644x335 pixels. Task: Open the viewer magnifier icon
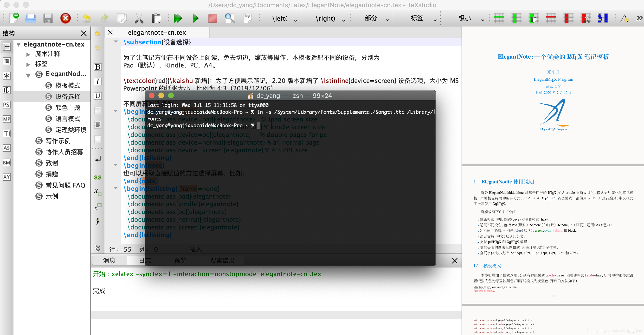click(230, 18)
